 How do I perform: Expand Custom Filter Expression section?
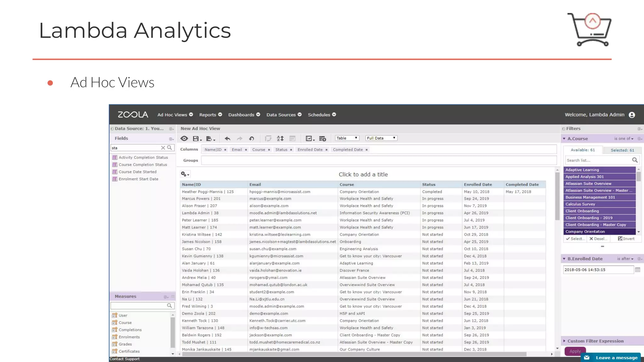(x=564, y=341)
